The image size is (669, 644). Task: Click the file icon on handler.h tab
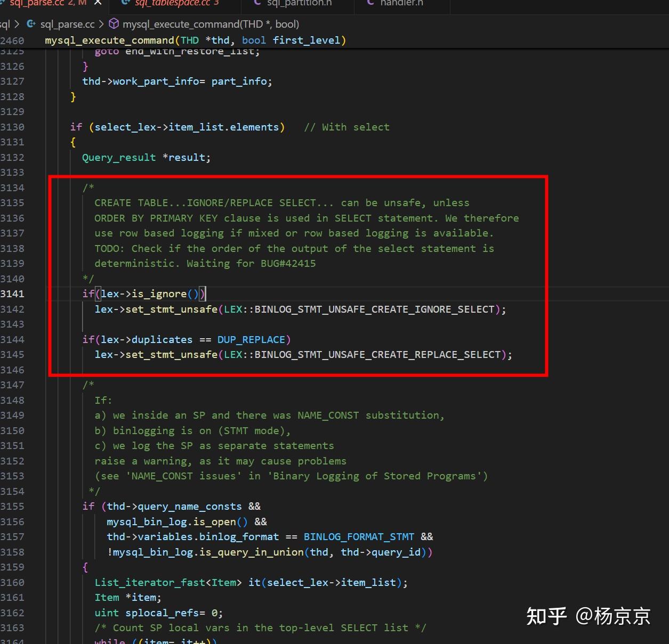[x=370, y=4]
